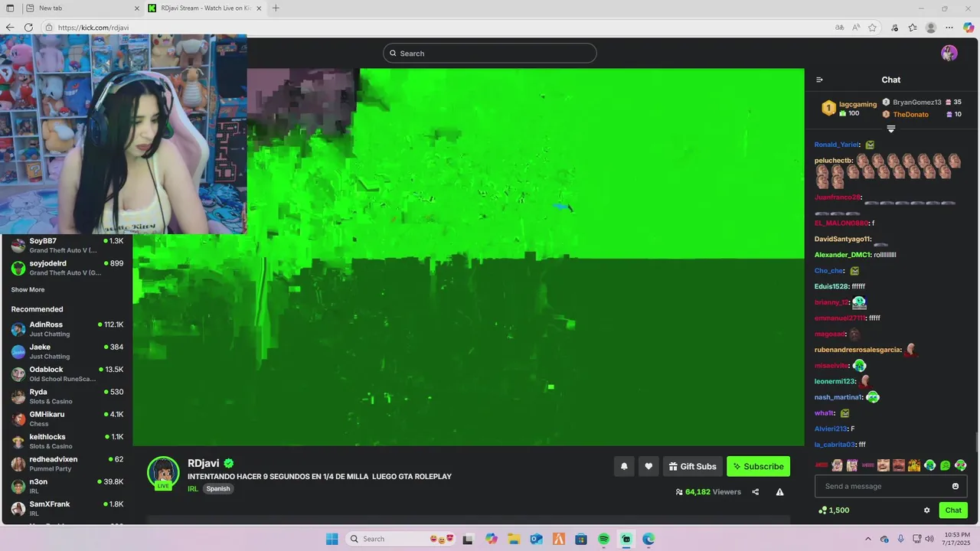
Task: Open a new browser tab
Action: [x=276, y=8]
